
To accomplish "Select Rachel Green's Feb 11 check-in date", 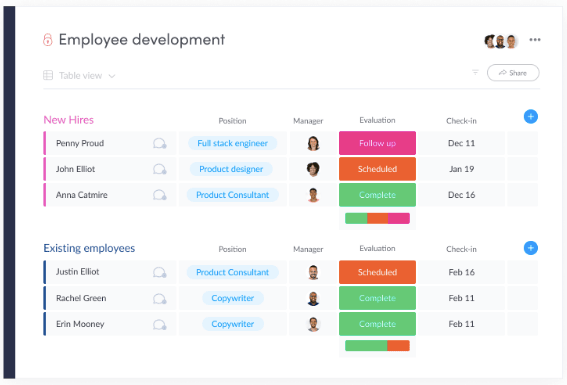I will point(461,298).
